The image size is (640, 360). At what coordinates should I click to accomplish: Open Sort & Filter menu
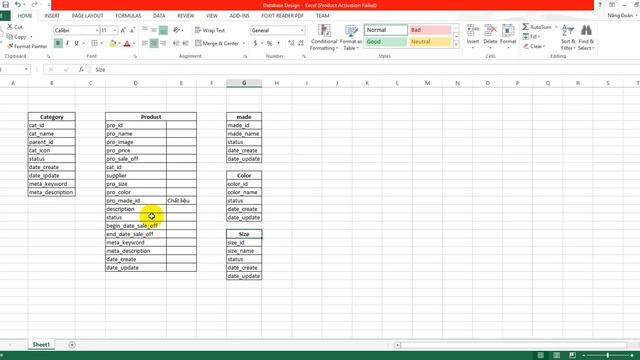(x=568, y=38)
